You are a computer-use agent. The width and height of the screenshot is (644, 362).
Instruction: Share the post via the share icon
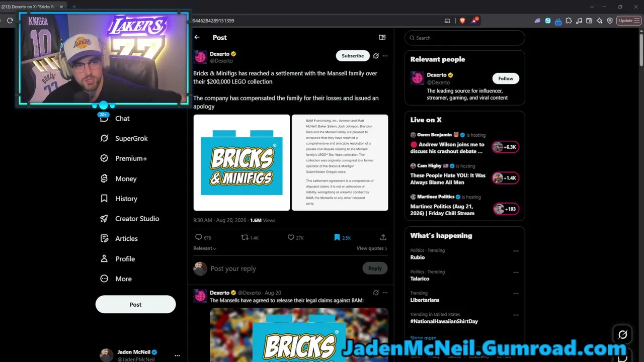pyautogui.click(x=383, y=237)
